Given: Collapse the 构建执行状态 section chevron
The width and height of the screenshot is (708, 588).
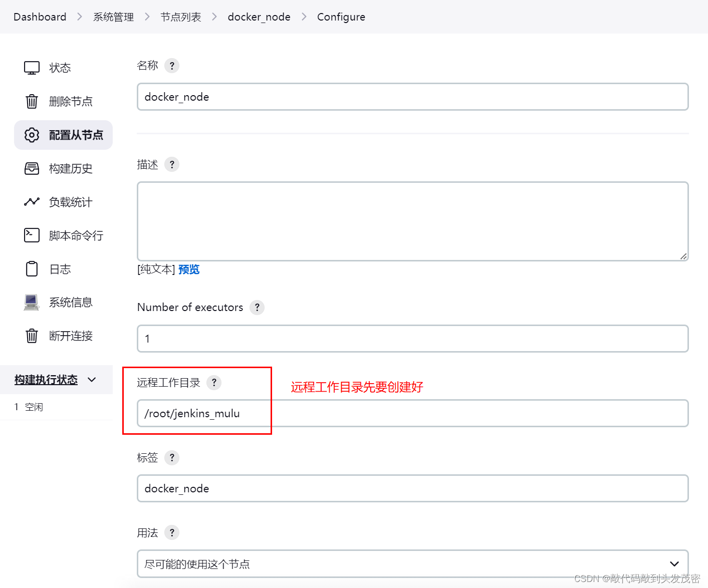Looking at the screenshot, I should tap(92, 380).
